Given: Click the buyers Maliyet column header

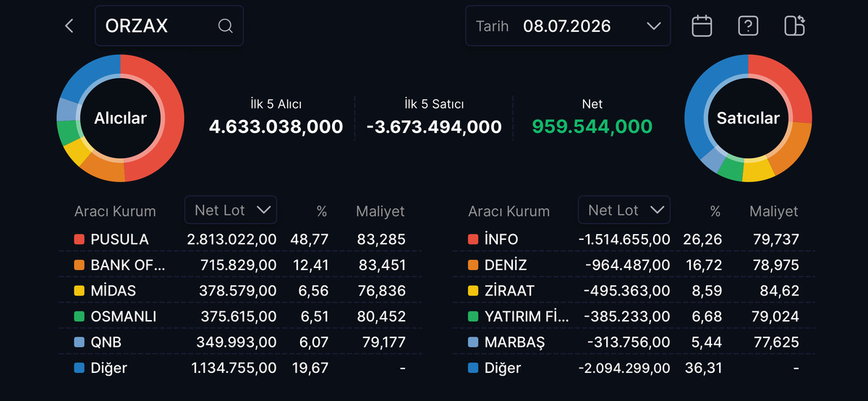Looking at the screenshot, I should pos(380,211).
